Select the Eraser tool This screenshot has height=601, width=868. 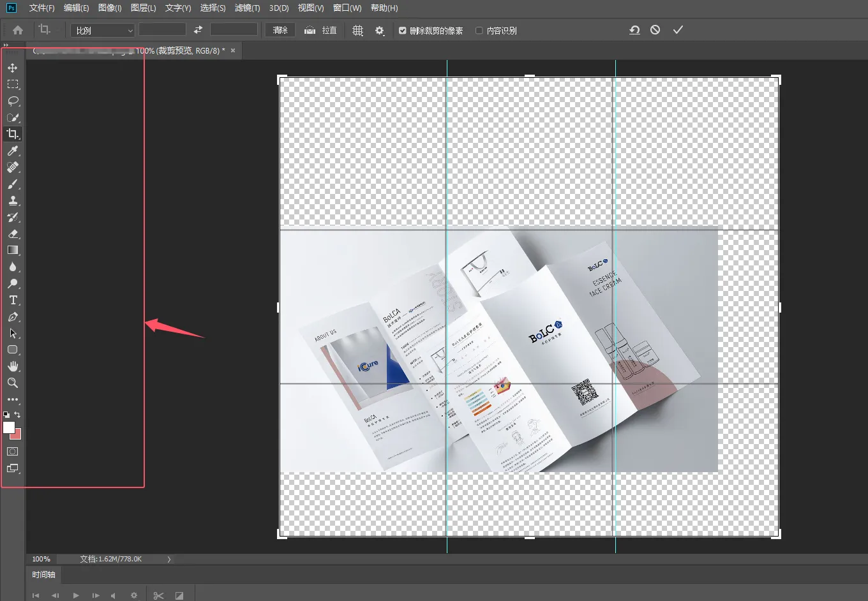point(13,234)
